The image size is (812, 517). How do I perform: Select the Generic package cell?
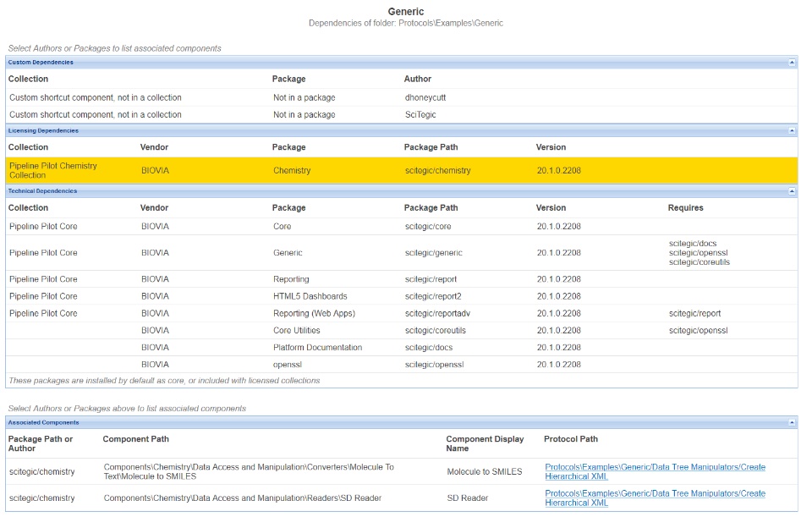point(288,253)
